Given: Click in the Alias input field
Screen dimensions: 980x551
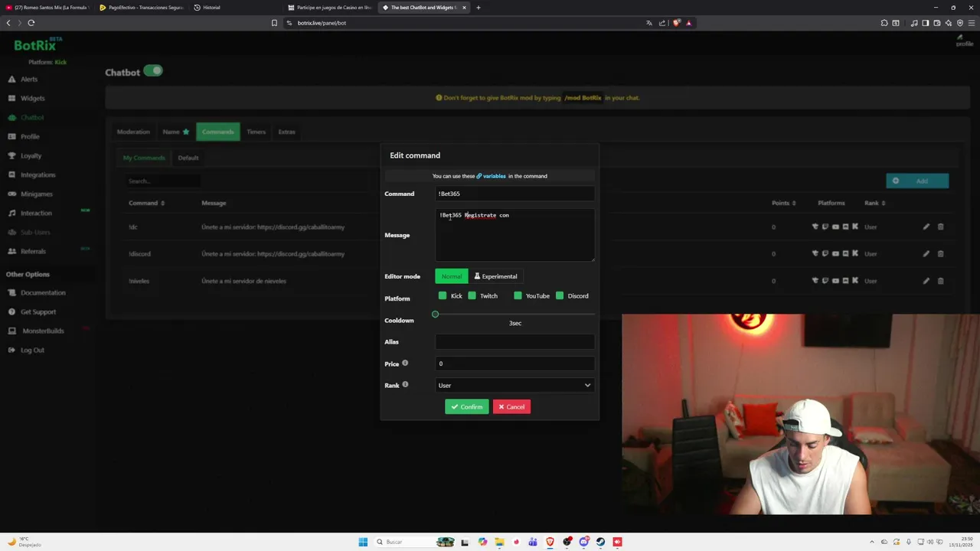Looking at the screenshot, I should (x=514, y=342).
